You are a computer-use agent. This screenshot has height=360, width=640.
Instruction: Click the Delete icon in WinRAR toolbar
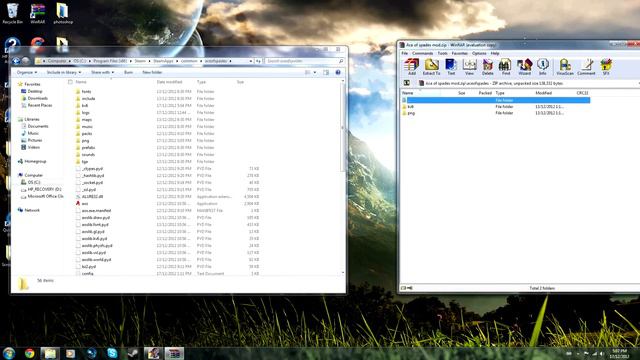coord(487,67)
